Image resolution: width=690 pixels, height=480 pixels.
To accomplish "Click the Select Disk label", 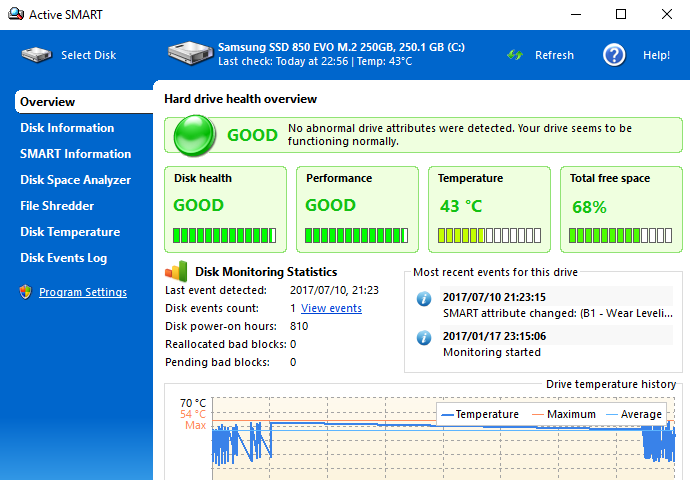I will [x=88, y=55].
